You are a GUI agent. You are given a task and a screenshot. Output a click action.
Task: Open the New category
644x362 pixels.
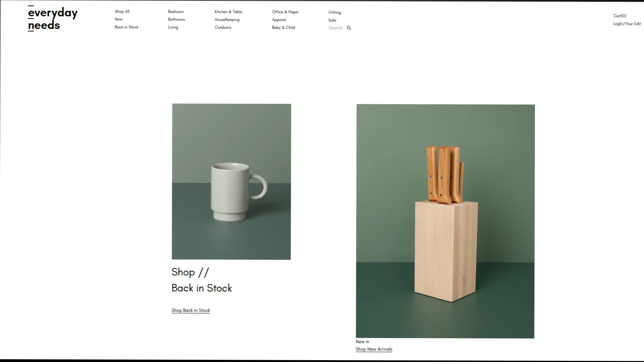coord(119,19)
